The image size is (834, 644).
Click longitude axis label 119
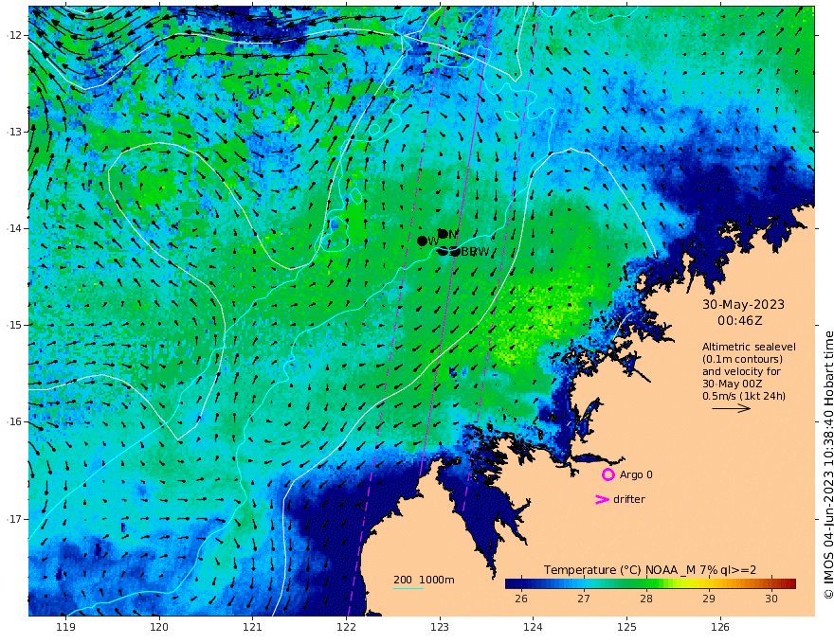(66, 628)
